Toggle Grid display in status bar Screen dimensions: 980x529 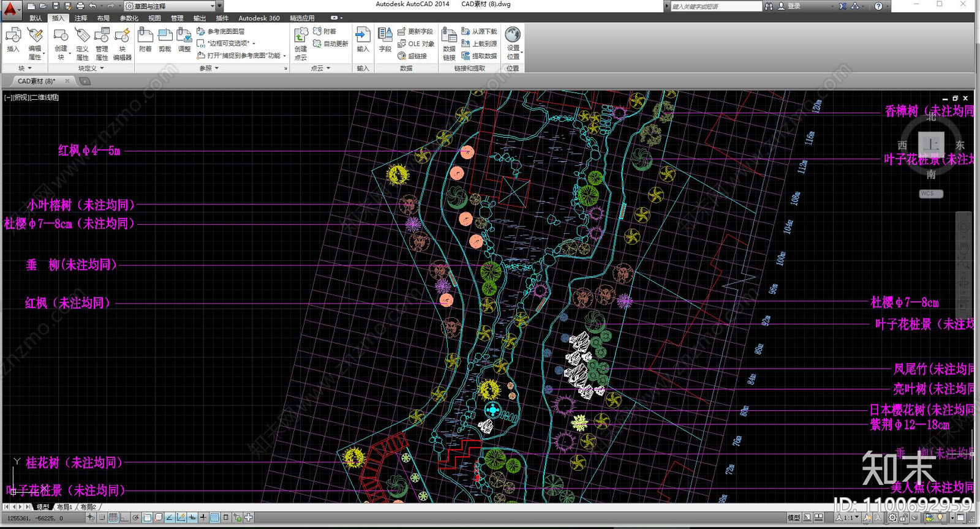tap(113, 518)
